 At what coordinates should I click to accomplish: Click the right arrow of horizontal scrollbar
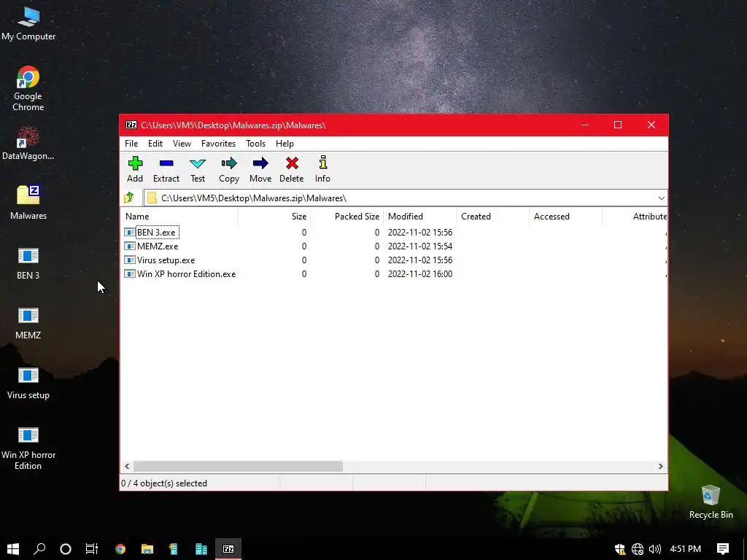click(x=660, y=466)
